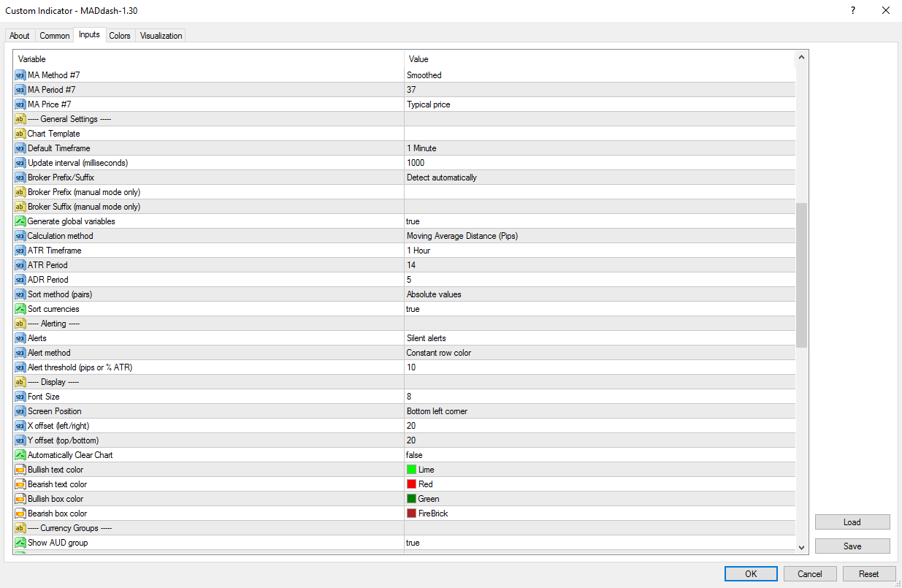Click the icon next to ATR Timeframe
This screenshot has height=588, width=902.
[x=20, y=251]
